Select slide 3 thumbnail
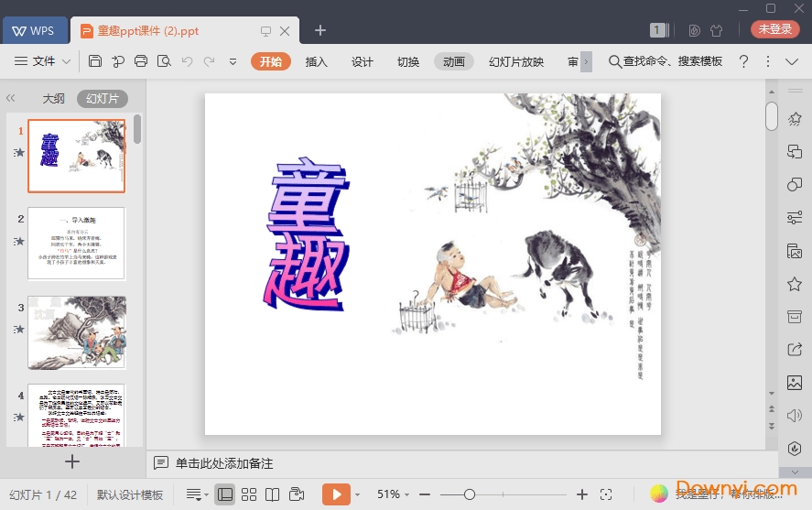 (x=77, y=331)
